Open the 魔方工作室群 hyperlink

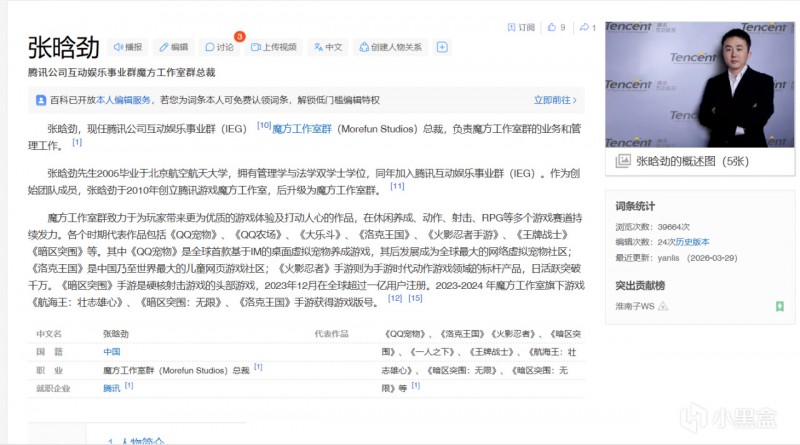tap(302, 129)
